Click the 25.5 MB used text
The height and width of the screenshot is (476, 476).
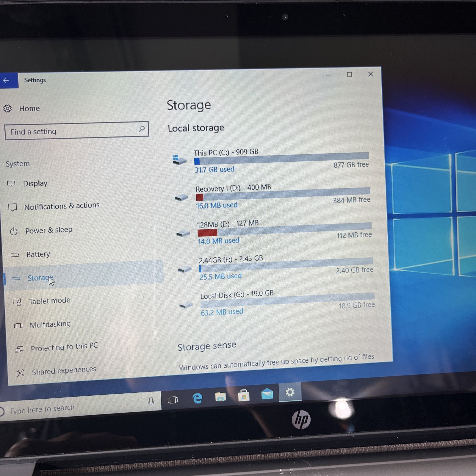point(220,276)
